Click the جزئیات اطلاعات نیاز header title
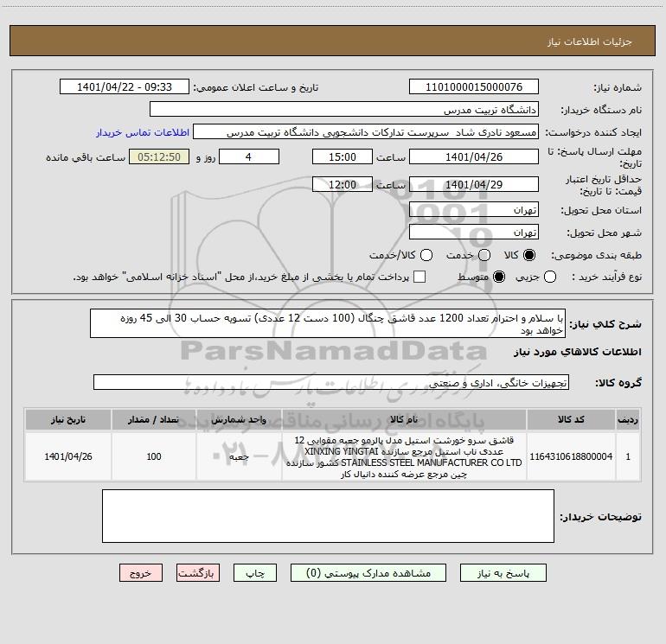 [590, 41]
